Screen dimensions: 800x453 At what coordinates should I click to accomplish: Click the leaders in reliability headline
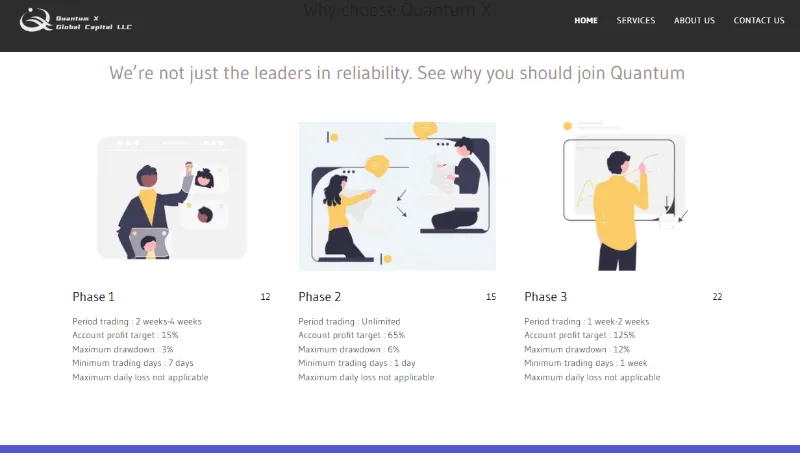(397, 73)
